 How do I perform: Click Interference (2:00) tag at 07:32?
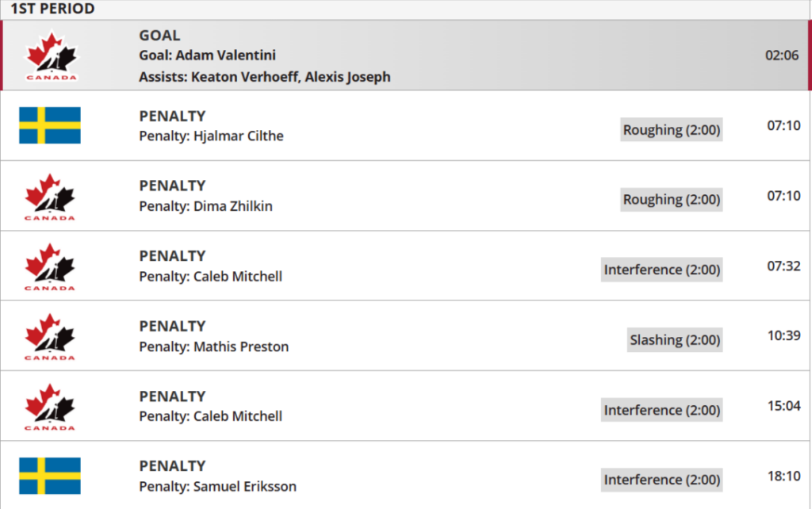tap(661, 270)
